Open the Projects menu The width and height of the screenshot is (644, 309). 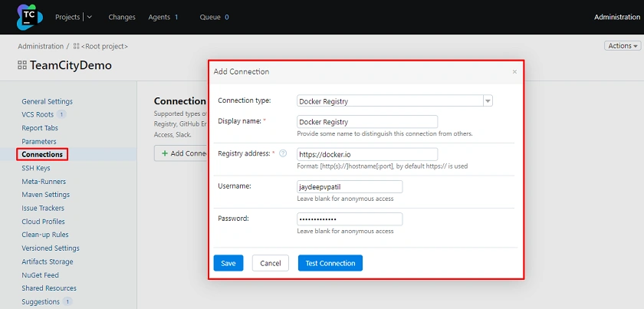click(67, 18)
